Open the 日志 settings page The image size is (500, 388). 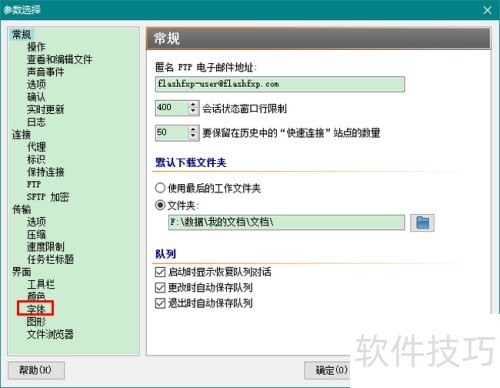tap(36, 122)
